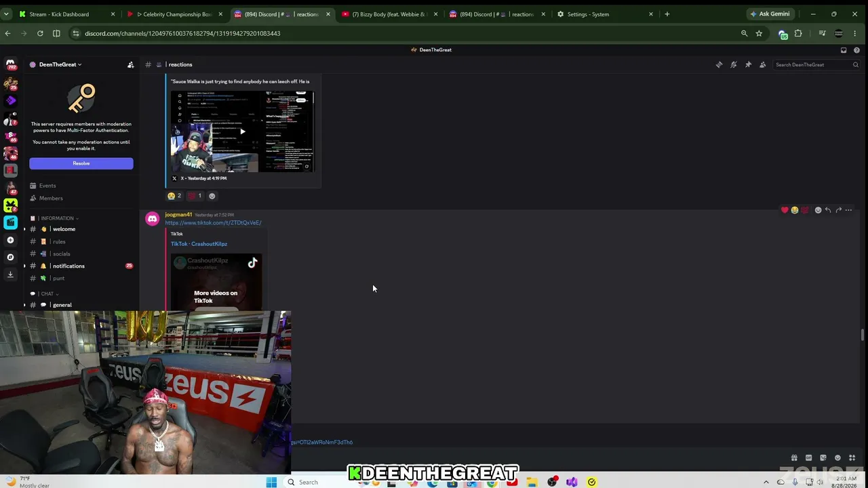Click the Download Apps arrow icon

pos(10,274)
